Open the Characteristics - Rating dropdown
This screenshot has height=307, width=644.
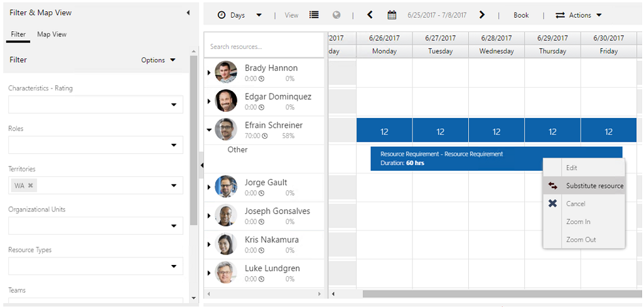pos(174,105)
